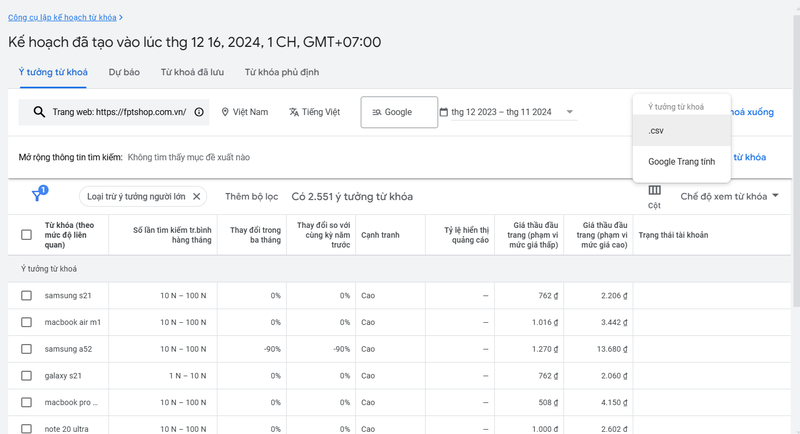Viewport: 800px width, 434px height.
Task: Check the samsung s21 row checkbox
Action: click(x=27, y=296)
